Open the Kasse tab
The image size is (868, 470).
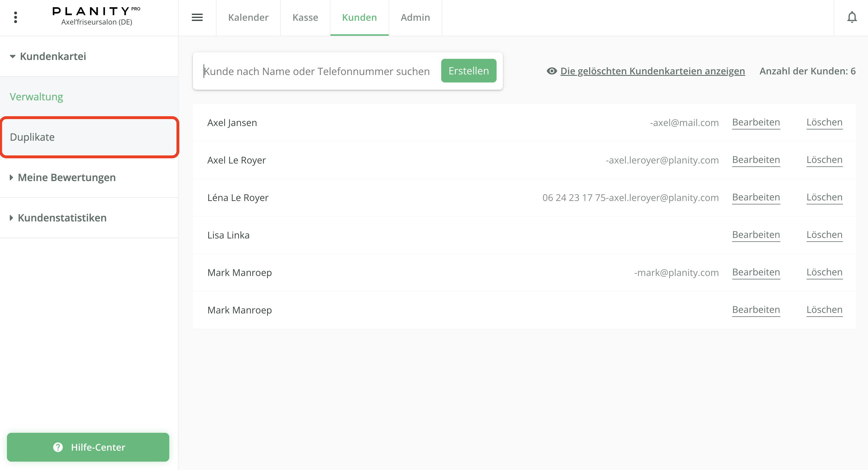click(x=305, y=17)
